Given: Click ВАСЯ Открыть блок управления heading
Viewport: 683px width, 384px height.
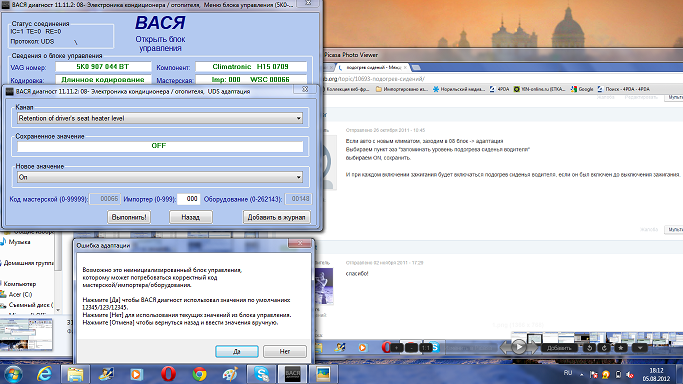Looking at the screenshot, I should [160, 33].
